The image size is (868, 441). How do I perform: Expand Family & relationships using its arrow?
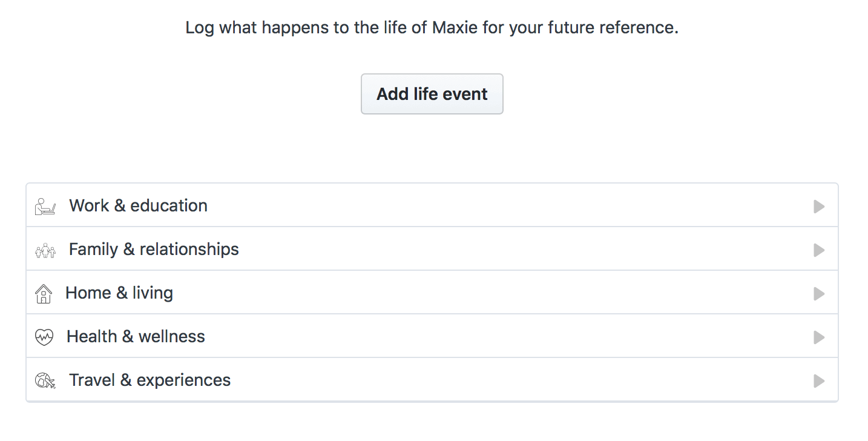pos(819,250)
